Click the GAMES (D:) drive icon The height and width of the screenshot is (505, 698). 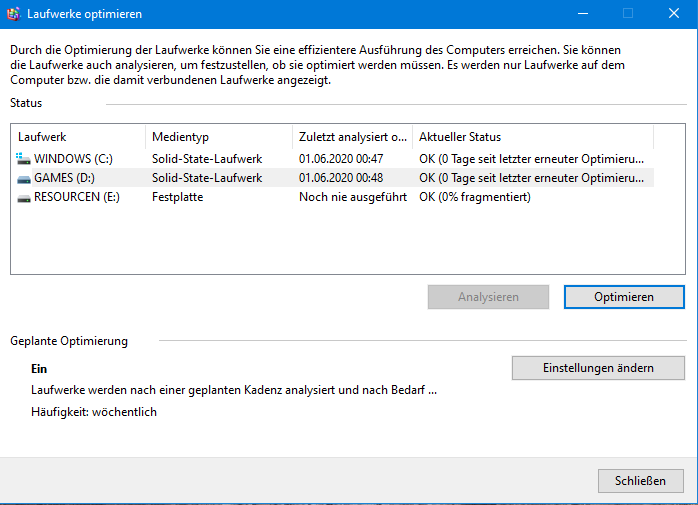(24, 179)
